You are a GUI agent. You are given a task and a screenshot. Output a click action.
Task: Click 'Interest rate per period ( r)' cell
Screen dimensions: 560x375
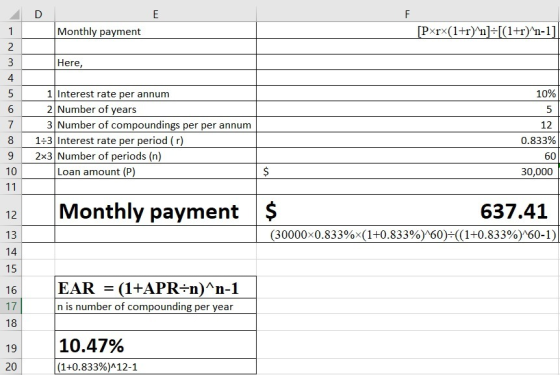(155, 140)
